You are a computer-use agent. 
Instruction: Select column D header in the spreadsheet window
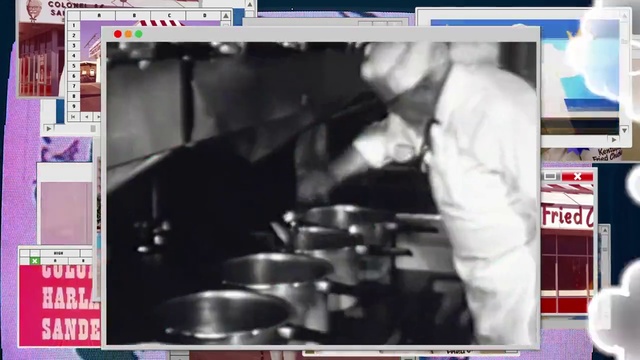(204, 16)
